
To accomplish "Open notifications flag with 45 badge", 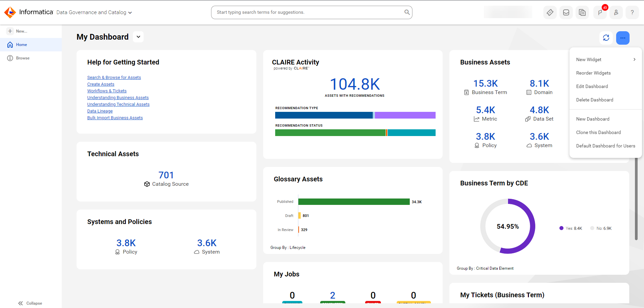I will click(x=600, y=12).
